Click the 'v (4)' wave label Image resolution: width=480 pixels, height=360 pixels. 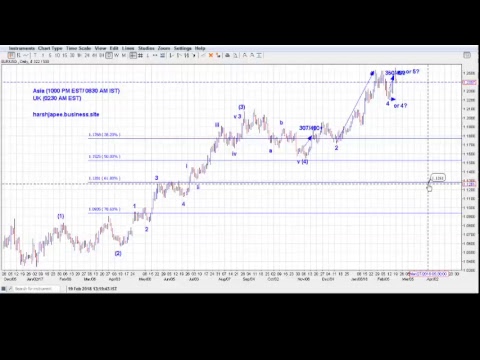[x=303, y=162]
